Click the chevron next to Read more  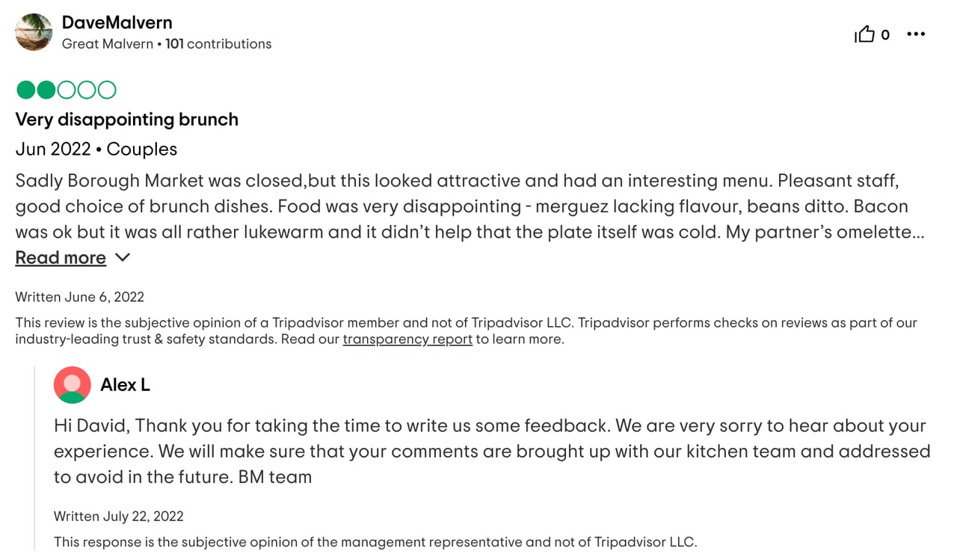tap(122, 257)
